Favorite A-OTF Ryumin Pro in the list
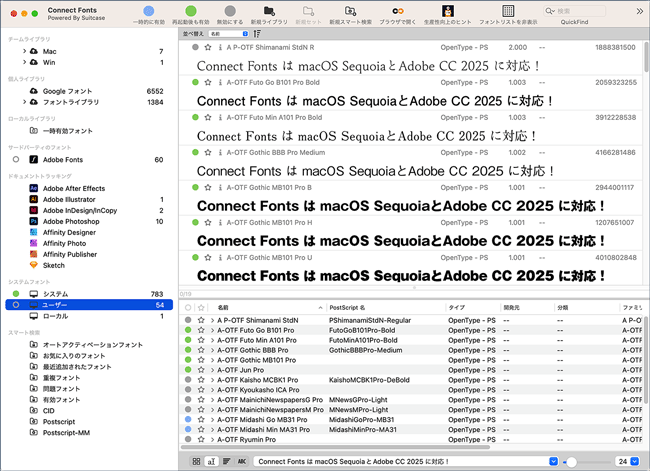The image size is (650, 471). click(201, 439)
